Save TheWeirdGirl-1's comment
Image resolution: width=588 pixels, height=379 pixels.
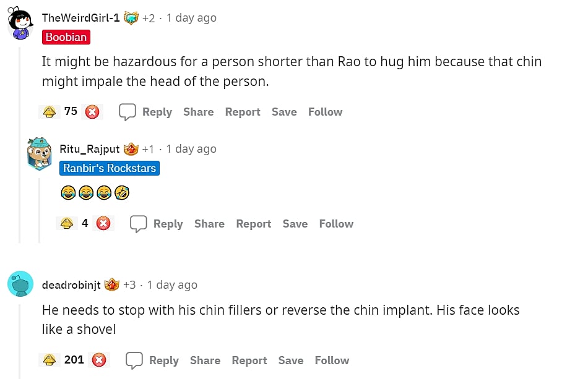click(x=284, y=112)
